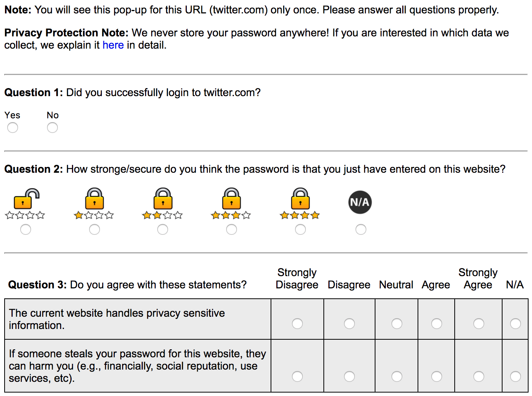Click the two-star padlock icon
Screen dimensions: 532x396
click(163, 204)
